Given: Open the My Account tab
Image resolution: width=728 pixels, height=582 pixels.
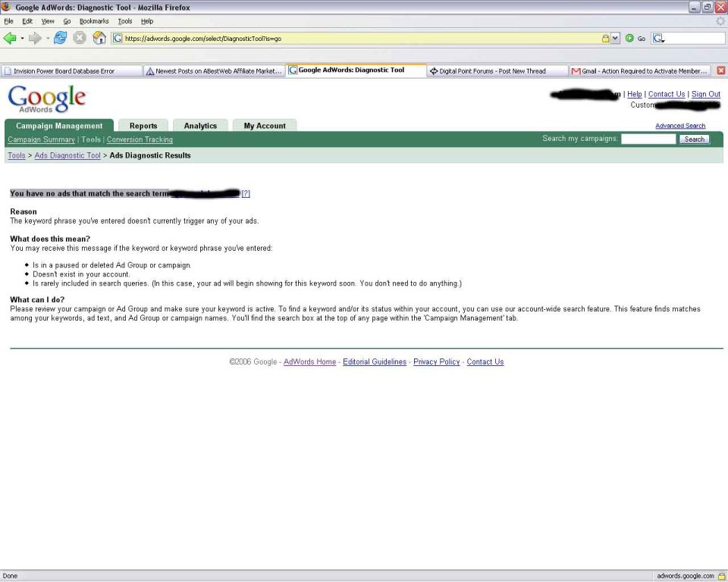Looking at the screenshot, I should tap(265, 126).
